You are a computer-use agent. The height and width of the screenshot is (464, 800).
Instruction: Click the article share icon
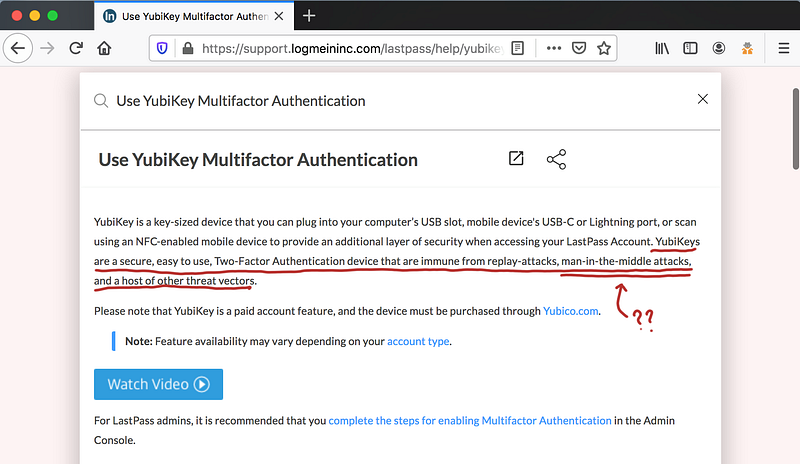556,160
